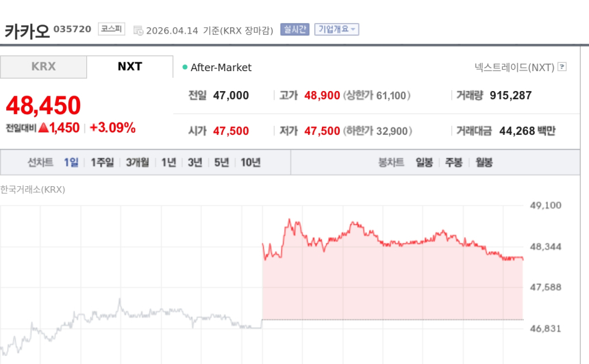Switch to the KRX tab
The image size is (589, 364).
coord(43,66)
